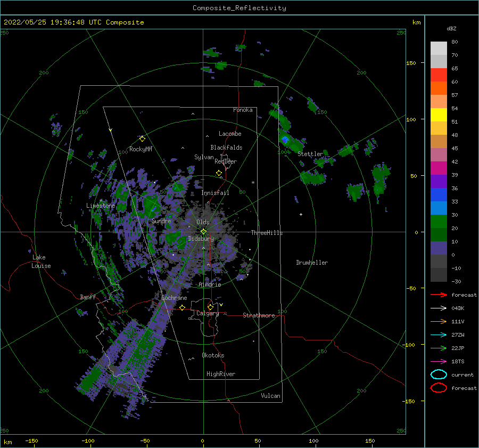
Task: Click the dBZ legend heading
Action: point(451,29)
